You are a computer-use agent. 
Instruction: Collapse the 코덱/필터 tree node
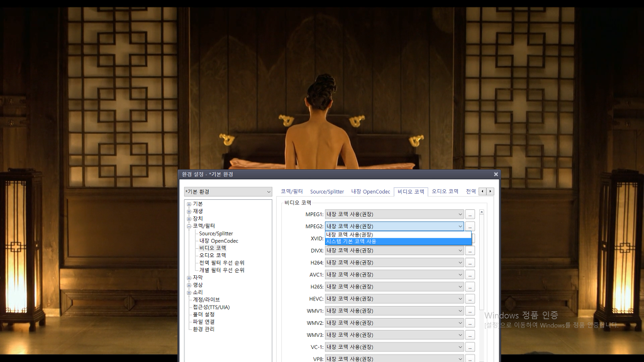[x=189, y=226]
